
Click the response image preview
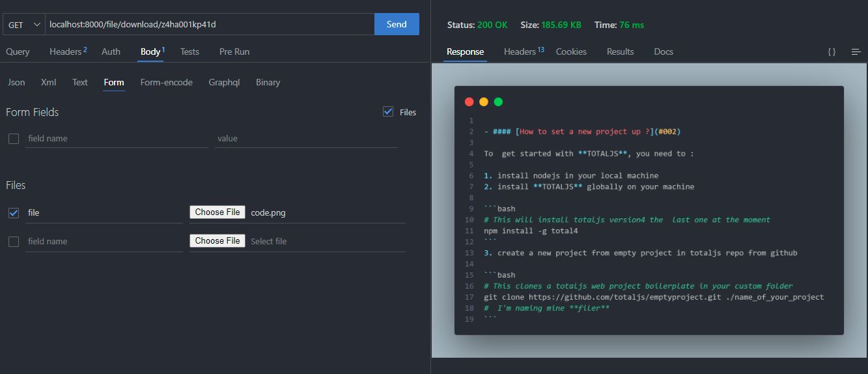coord(649,210)
